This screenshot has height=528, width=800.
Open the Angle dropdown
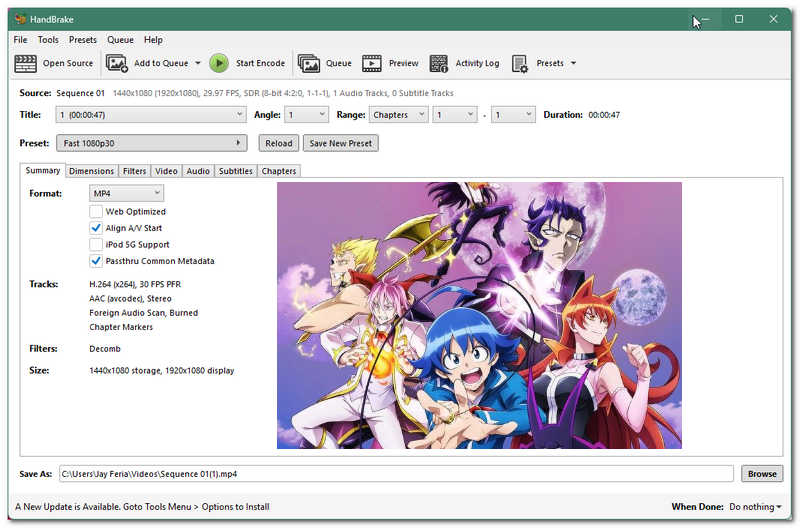[306, 115]
